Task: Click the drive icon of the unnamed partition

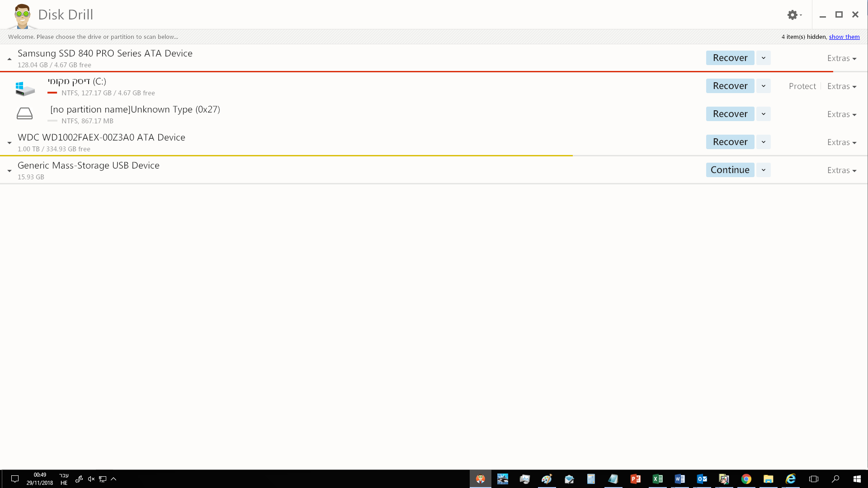Action: (24, 113)
